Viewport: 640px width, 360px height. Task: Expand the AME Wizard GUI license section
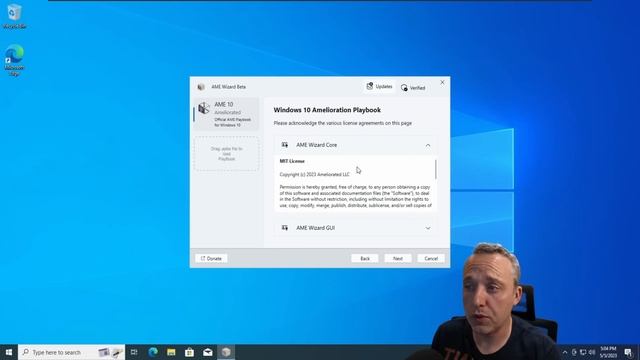click(x=428, y=228)
